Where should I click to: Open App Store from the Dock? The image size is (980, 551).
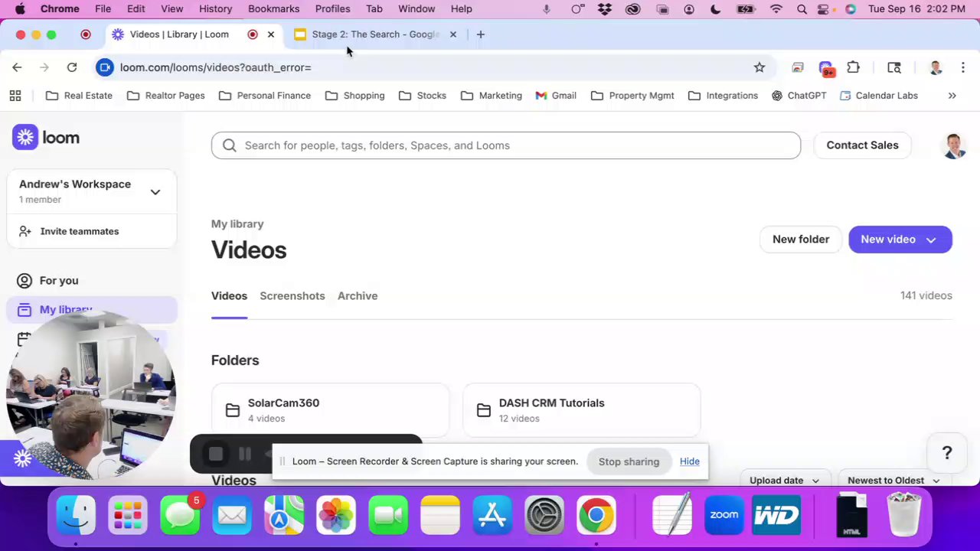pyautogui.click(x=492, y=516)
